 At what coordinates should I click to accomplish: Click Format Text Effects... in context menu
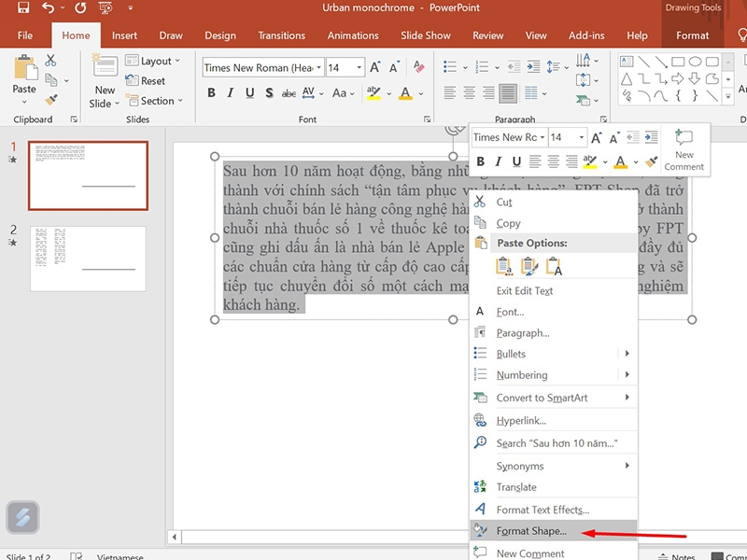point(553,510)
